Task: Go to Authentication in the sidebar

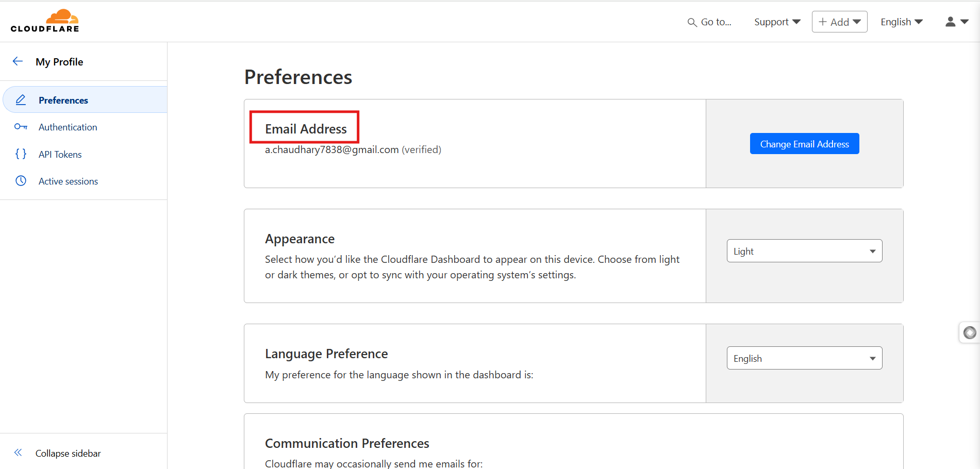Action: (68, 127)
